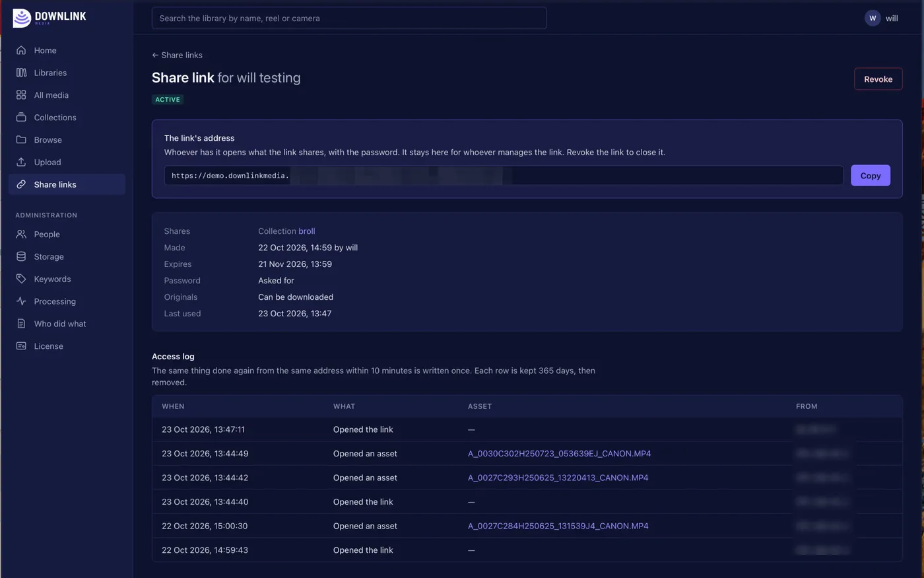Click the Share links chain icon
The height and width of the screenshot is (578, 924).
tap(21, 185)
